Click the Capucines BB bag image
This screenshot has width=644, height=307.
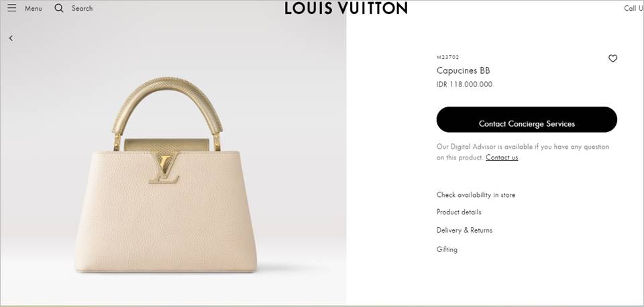point(166,175)
